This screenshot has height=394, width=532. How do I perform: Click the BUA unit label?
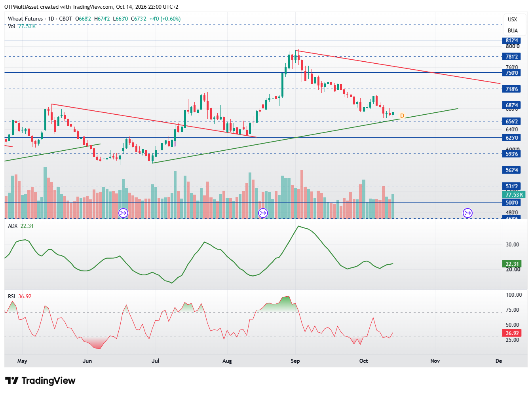513,30
